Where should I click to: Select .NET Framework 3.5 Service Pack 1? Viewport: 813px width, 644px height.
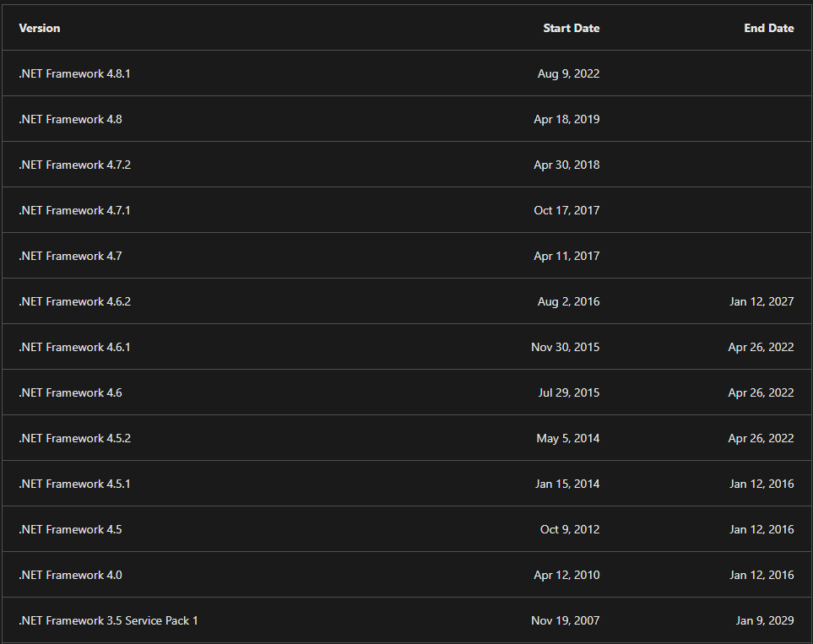point(108,620)
